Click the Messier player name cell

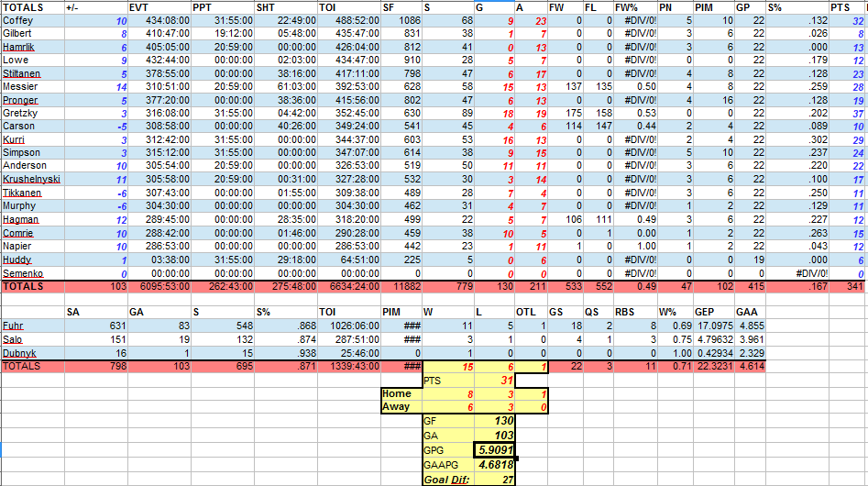pos(33,87)
